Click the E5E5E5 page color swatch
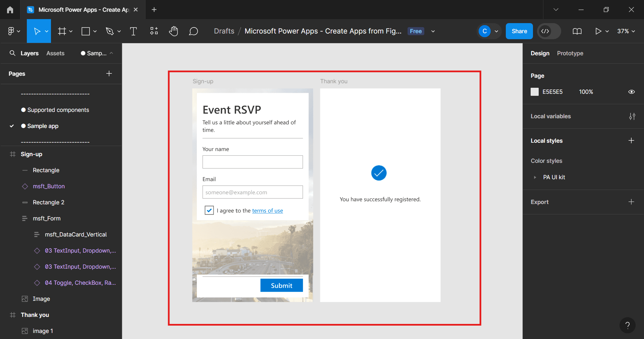 pos(535,92)
